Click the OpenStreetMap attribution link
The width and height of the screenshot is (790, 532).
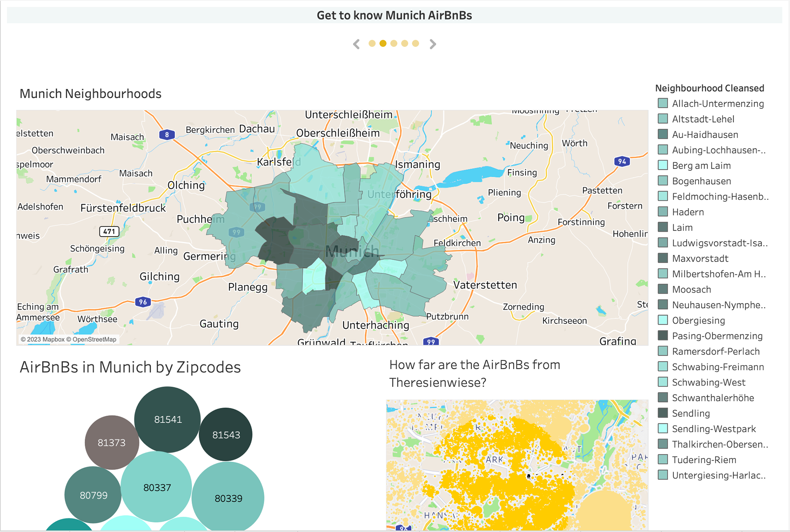(x=91, y=339)
